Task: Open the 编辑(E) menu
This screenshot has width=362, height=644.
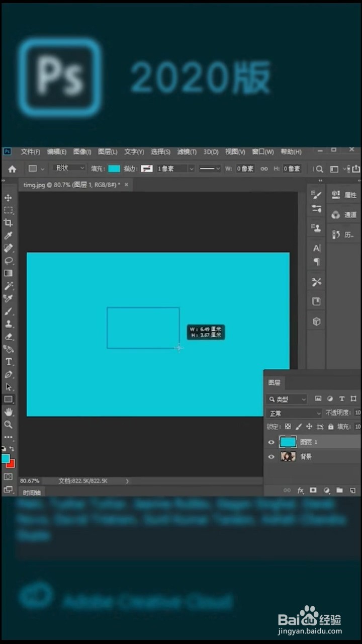Action: coord(57,152)
